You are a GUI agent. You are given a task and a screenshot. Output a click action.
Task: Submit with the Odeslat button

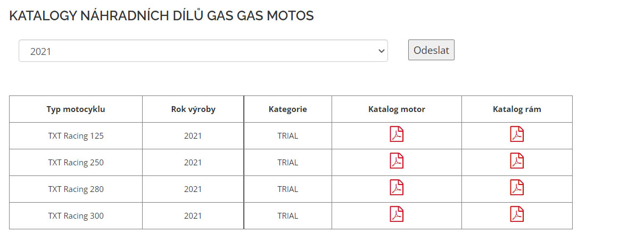click(431, 50)
